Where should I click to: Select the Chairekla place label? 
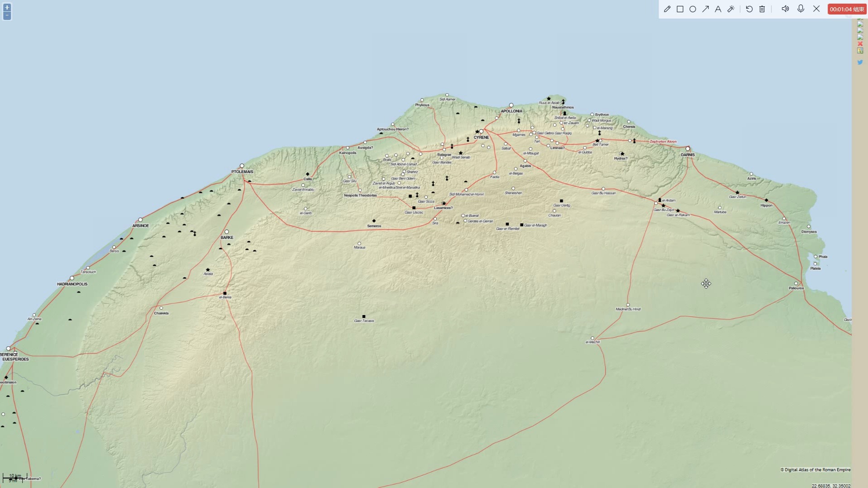161,313
